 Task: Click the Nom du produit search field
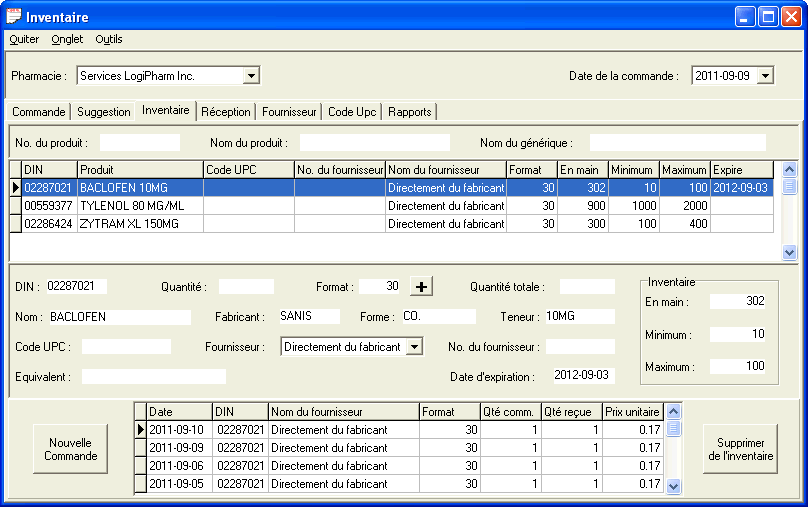click(374, 143)
